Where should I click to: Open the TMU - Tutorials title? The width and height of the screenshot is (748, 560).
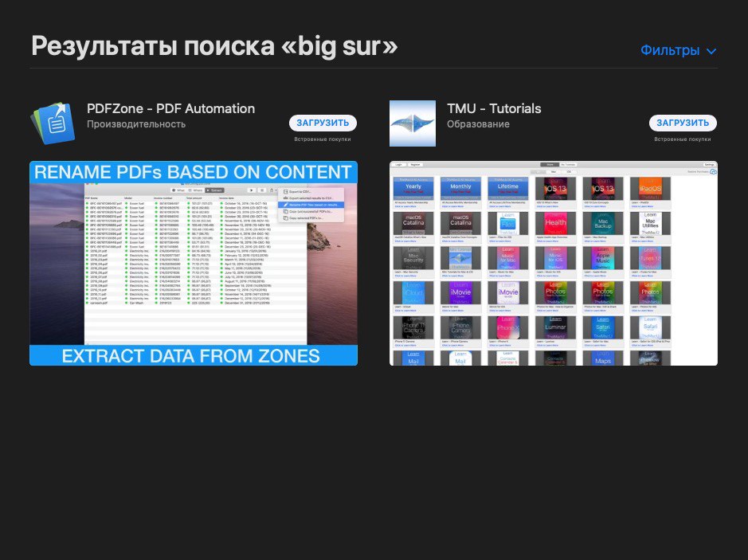coord(494,108)
